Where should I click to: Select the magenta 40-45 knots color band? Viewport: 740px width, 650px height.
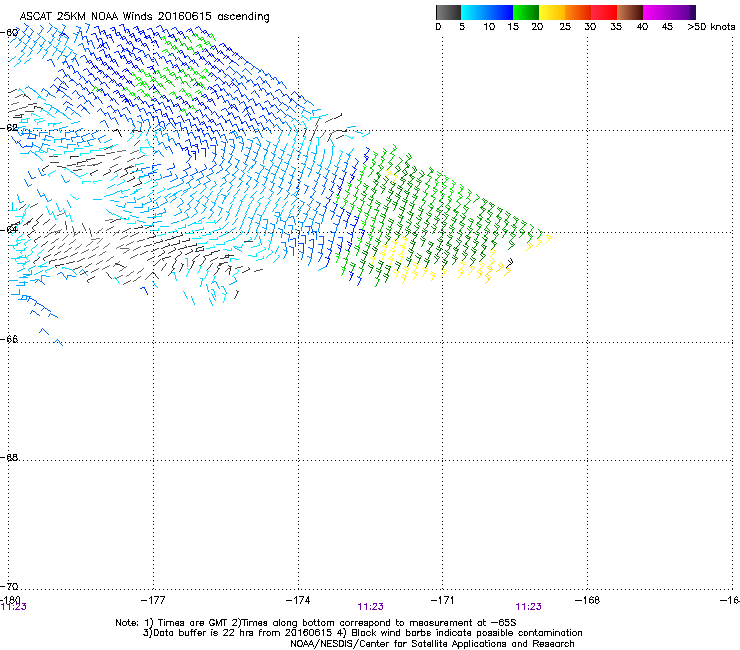pyautogui.click(x=656, y=12)
